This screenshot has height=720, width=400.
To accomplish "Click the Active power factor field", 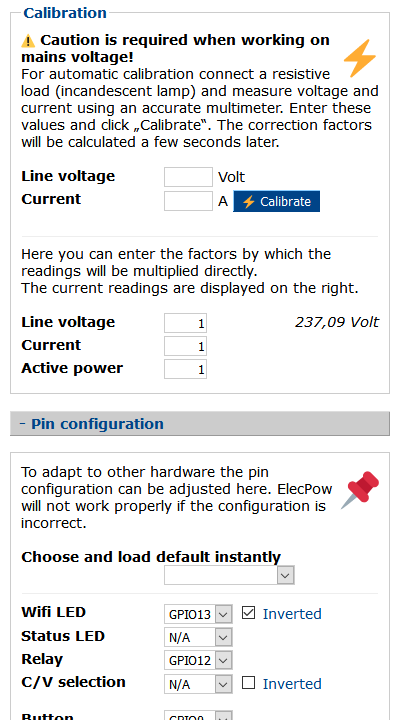I will 186,369.
